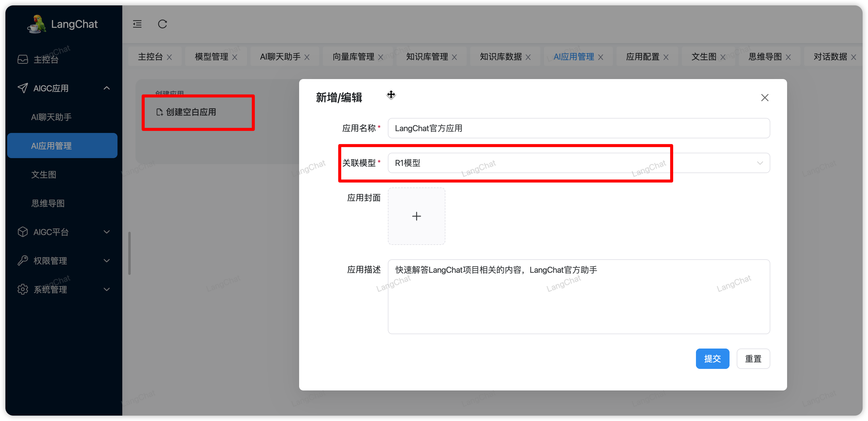The image size is (868, 421).
Task: Focus the 应用名称 input field
Action: click(x=579, y=128)
